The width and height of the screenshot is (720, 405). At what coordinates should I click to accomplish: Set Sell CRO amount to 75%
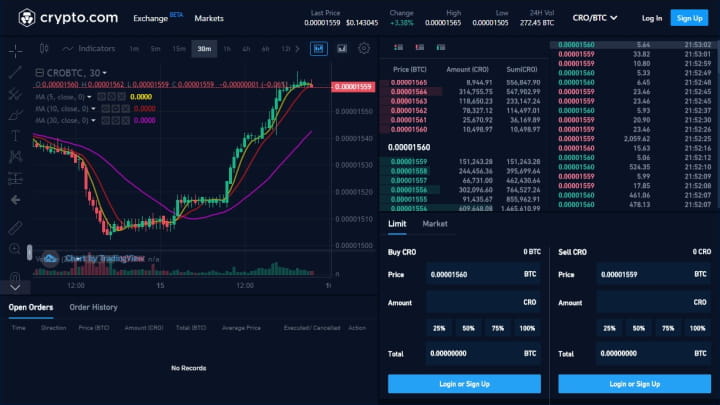(x=668, y=328)
